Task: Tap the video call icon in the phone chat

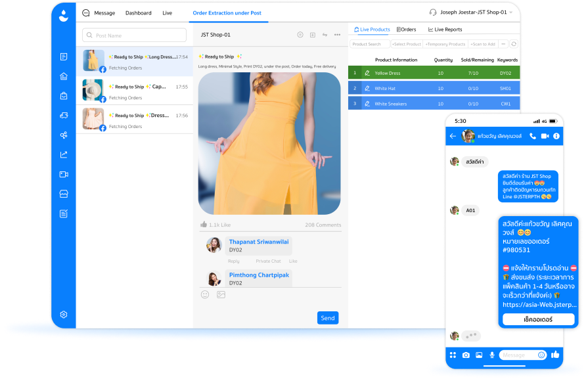Action: pos(545,136)
